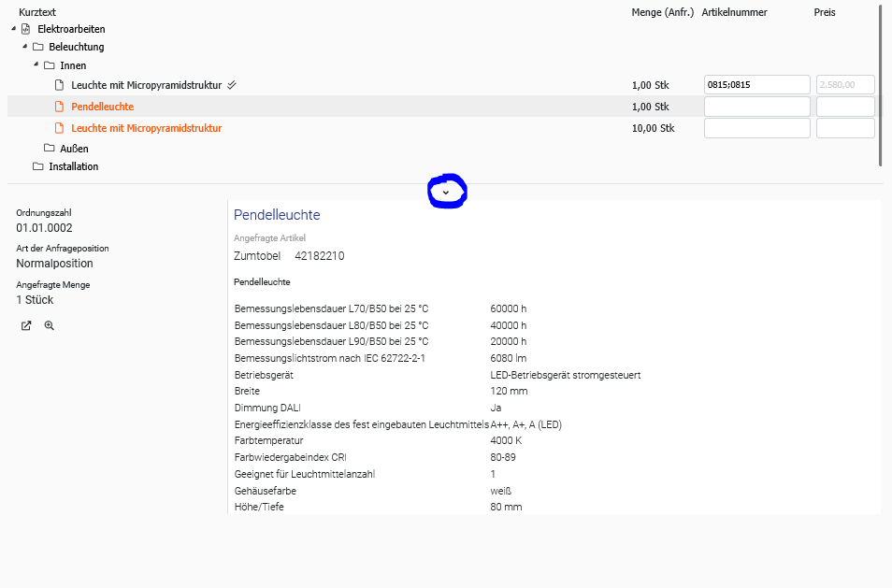Click the Beleuchtung folder icon
This screenshot has height=588, width=892.
point(37,47)
